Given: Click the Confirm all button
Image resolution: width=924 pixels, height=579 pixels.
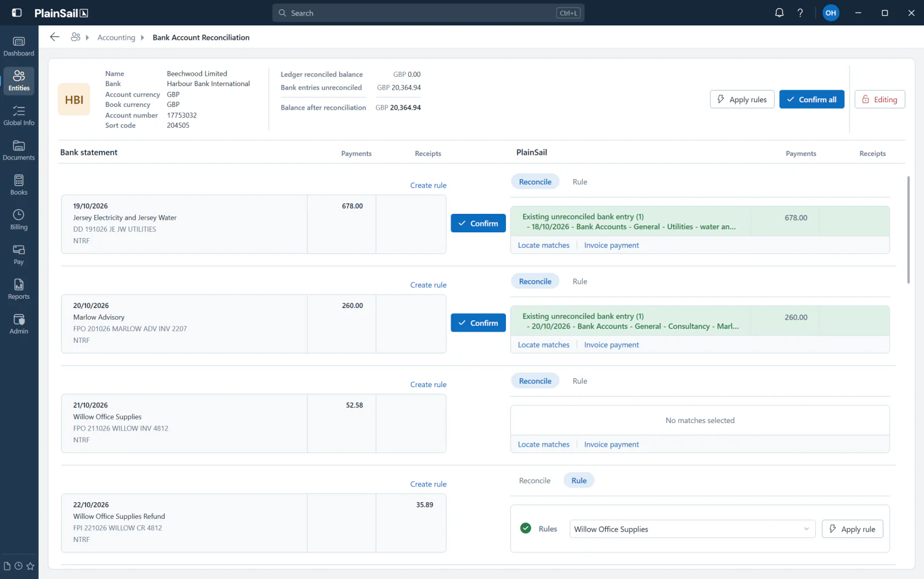Looking at the screenshot, I should pyautogui.click(x=811, y=99).
